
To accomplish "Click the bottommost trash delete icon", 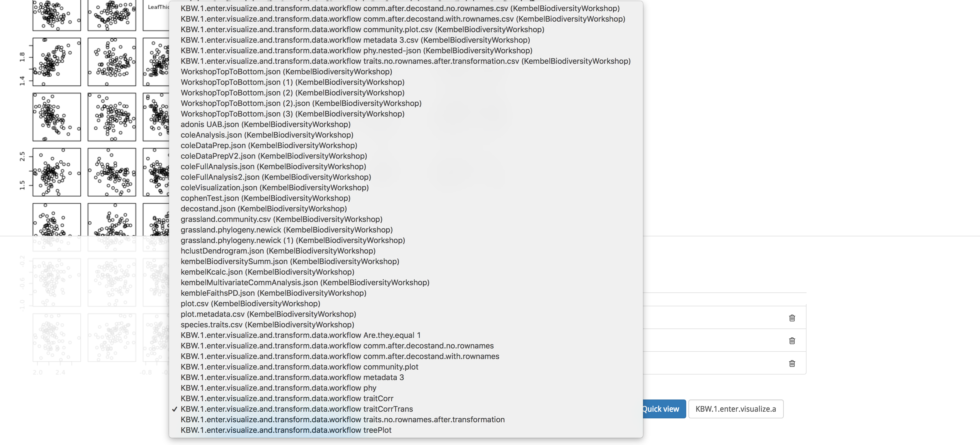I will (792, 363).
